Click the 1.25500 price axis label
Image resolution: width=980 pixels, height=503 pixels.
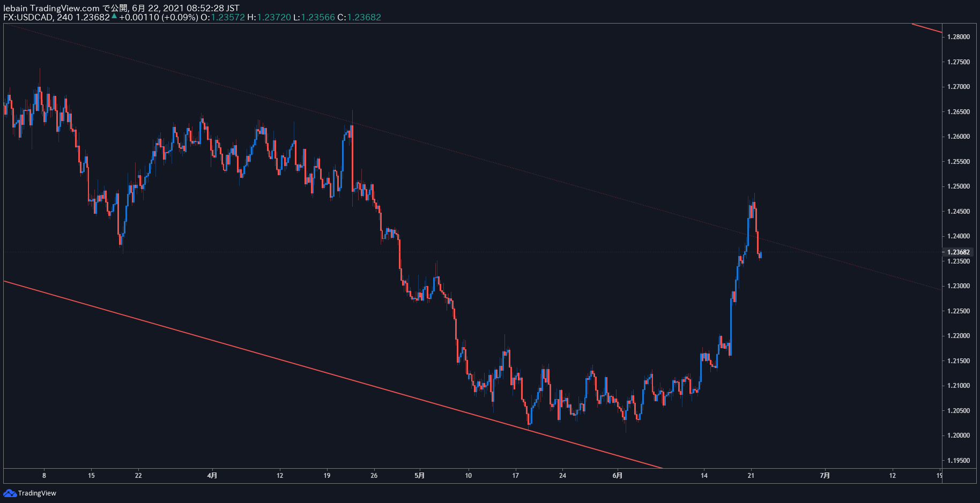959,162
